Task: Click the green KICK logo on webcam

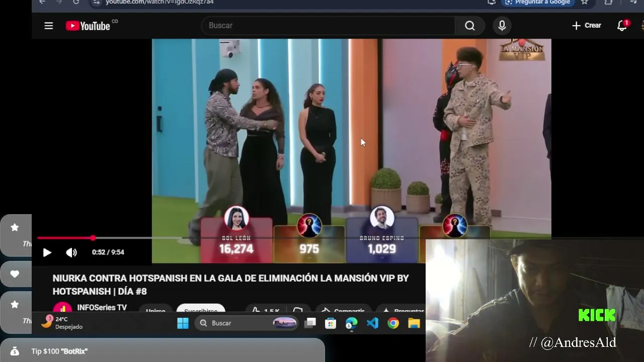Action: pyautogui.click(x=597, y=315)
